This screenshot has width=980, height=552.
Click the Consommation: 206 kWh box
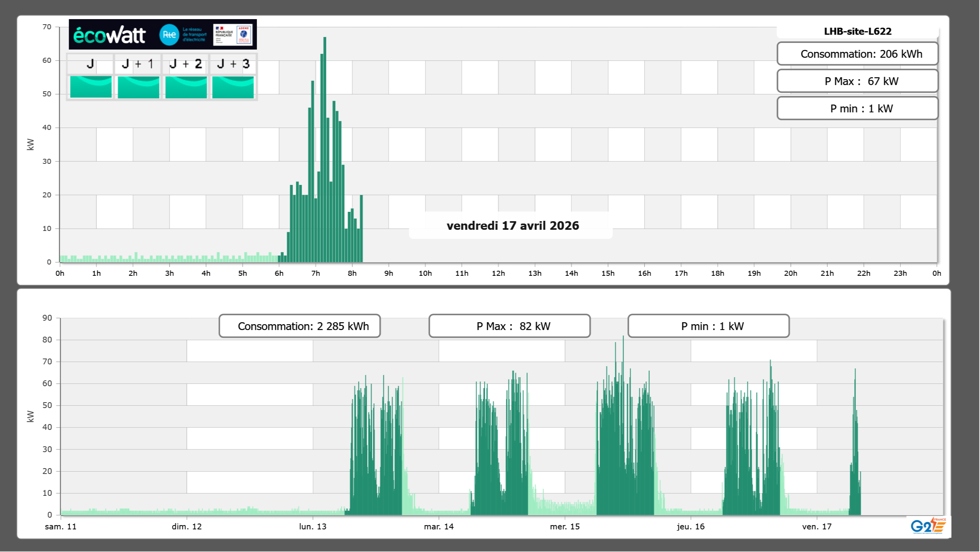point(857,54)
